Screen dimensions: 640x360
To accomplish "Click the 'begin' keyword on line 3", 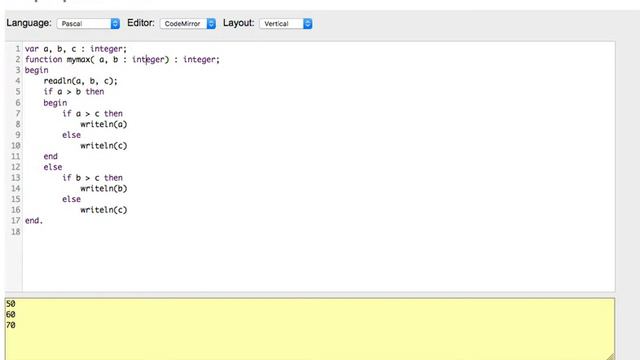I will pos(37,70).
